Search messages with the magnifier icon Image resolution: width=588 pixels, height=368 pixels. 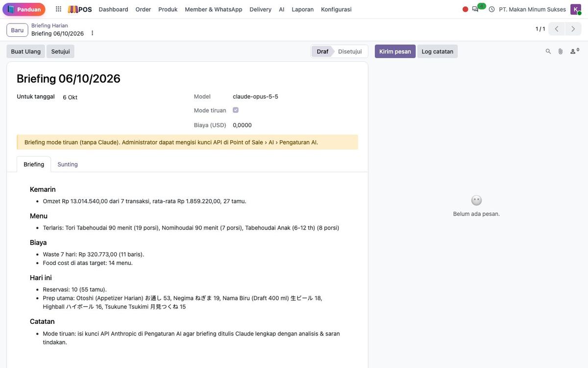pyautogui.click(x=548, y=52)
